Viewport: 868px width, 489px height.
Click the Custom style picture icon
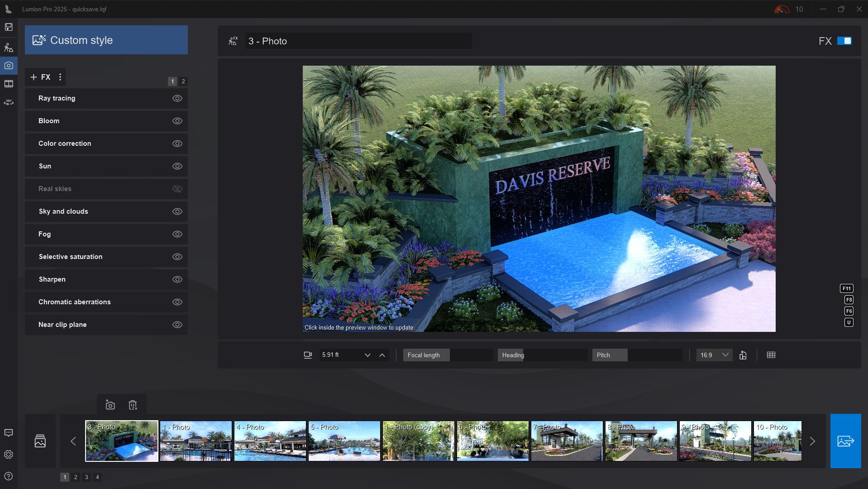point(39,40)
